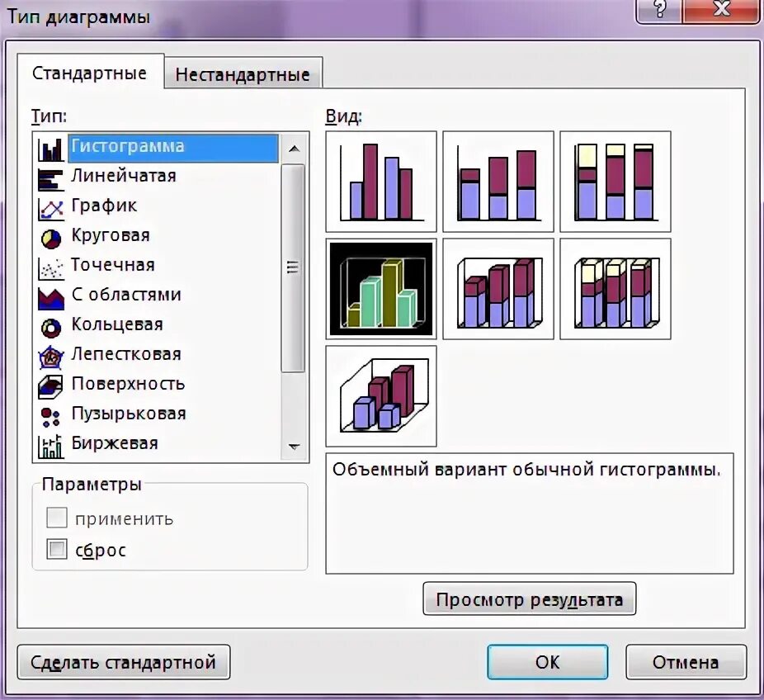The height and width of the screenshot is (700, 764).
Task: Select the Точечная scatter chart icon
Action: pyautogui.click(x=50, y=268)
